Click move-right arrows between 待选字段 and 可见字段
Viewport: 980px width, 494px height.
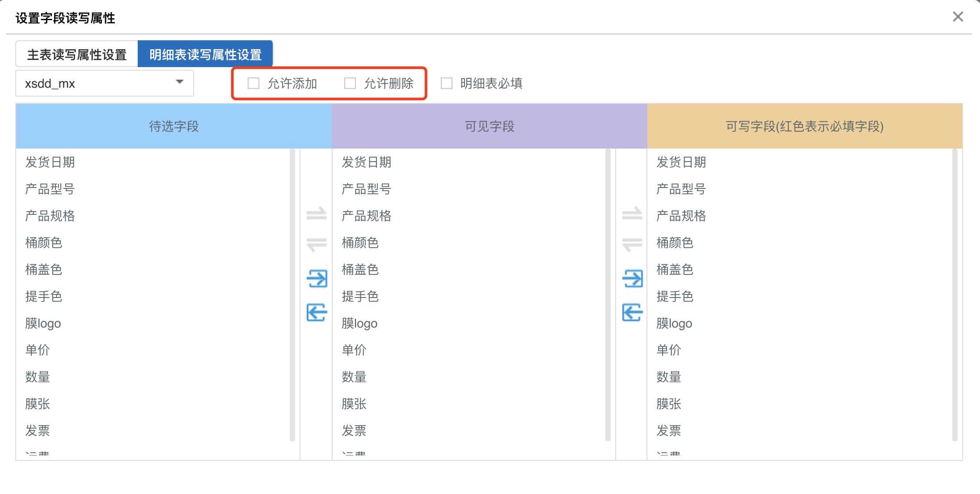(x=316, y=213)
